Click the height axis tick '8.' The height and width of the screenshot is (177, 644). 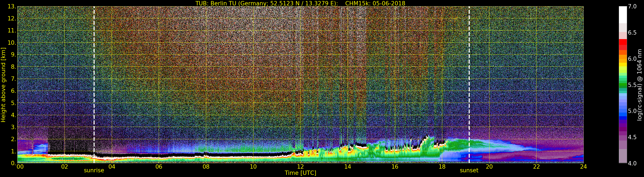coord(13,67)
